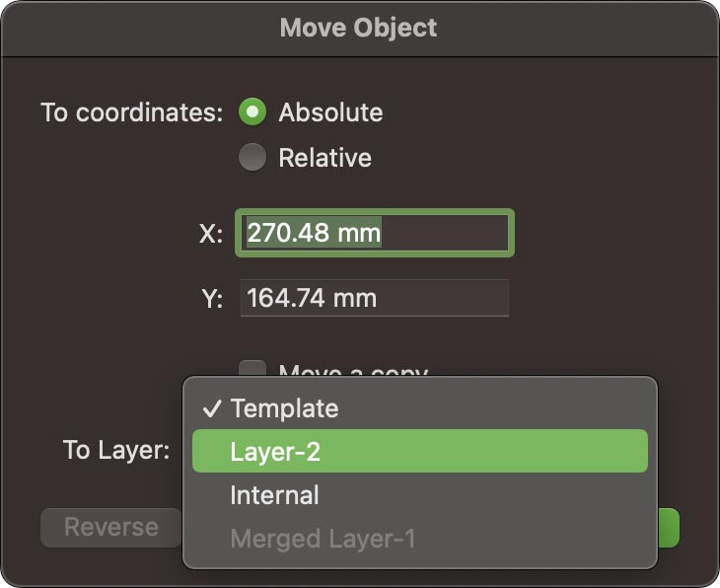Pick Internal from the layer list
720x588 pixels.
274,495
